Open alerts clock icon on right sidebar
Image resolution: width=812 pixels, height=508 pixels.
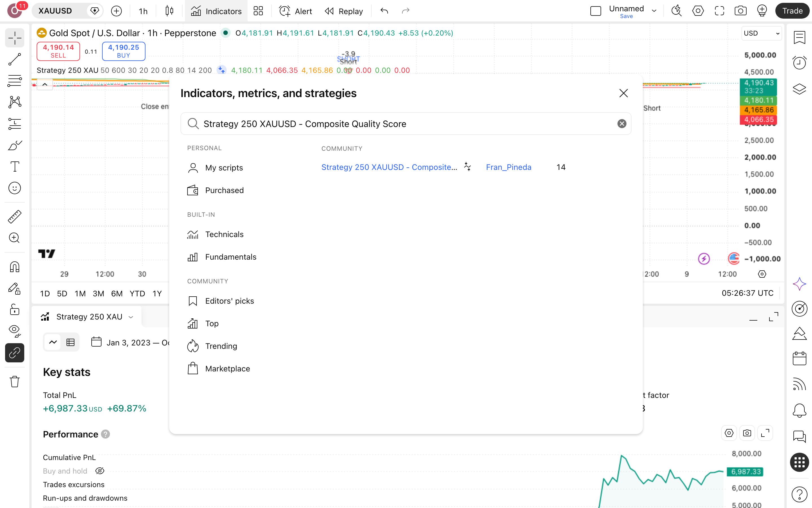(x=799, y=63)
